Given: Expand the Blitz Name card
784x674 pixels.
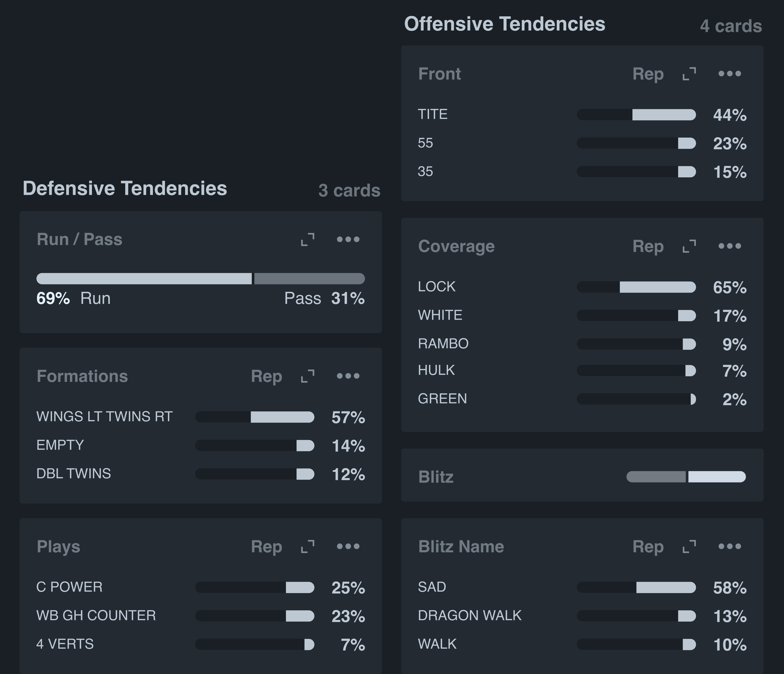Looking at the screenshot, I should 689,547.
